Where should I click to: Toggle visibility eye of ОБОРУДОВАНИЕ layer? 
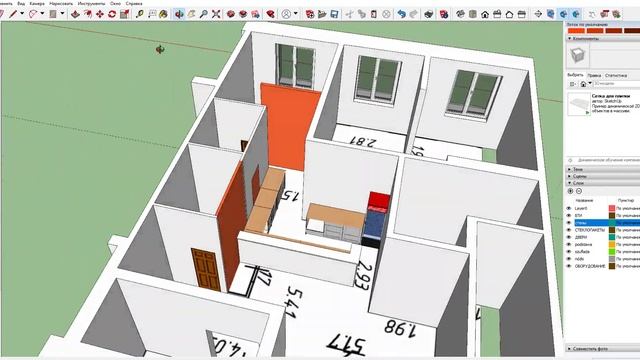(x=569, y=266)
